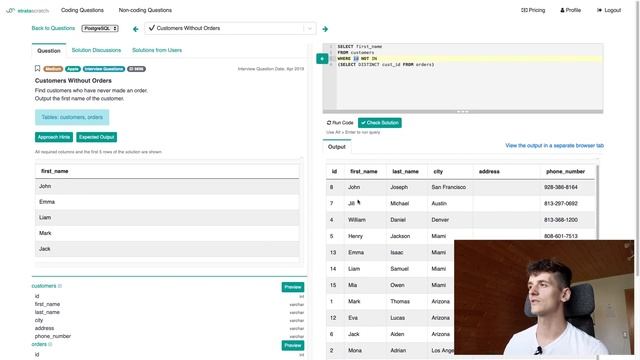Click the StrataScratch logo
The width and height of the screenshot is (640, 360).
tap(28, 10)
